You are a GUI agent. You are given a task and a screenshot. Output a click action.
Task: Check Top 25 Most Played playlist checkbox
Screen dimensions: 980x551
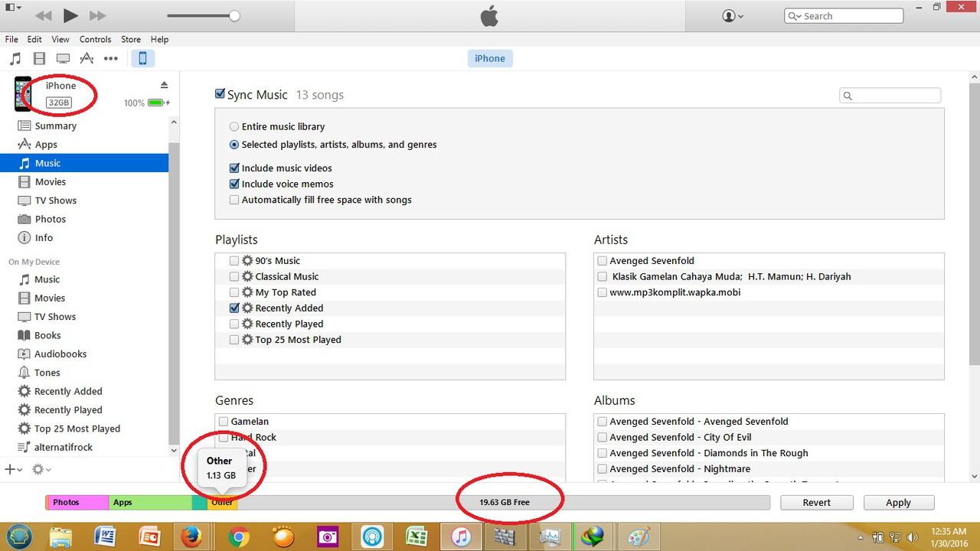pos(234,340)
